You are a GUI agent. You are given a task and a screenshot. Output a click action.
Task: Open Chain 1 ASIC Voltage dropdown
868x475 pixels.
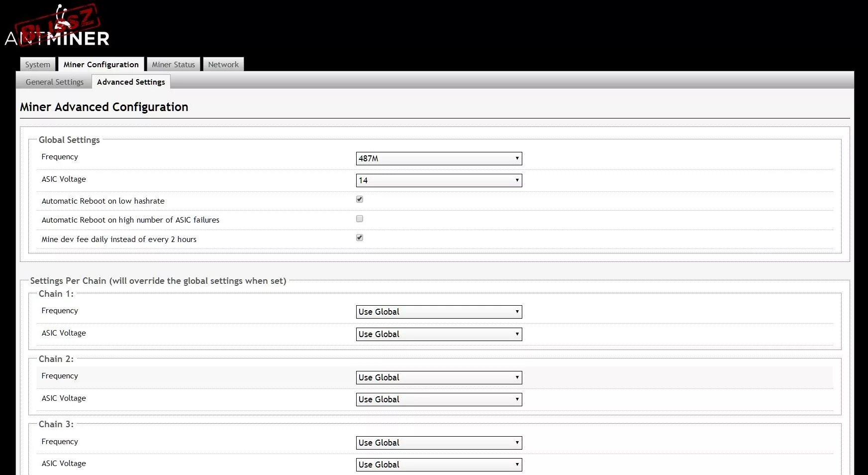click(x=439, y=334)
